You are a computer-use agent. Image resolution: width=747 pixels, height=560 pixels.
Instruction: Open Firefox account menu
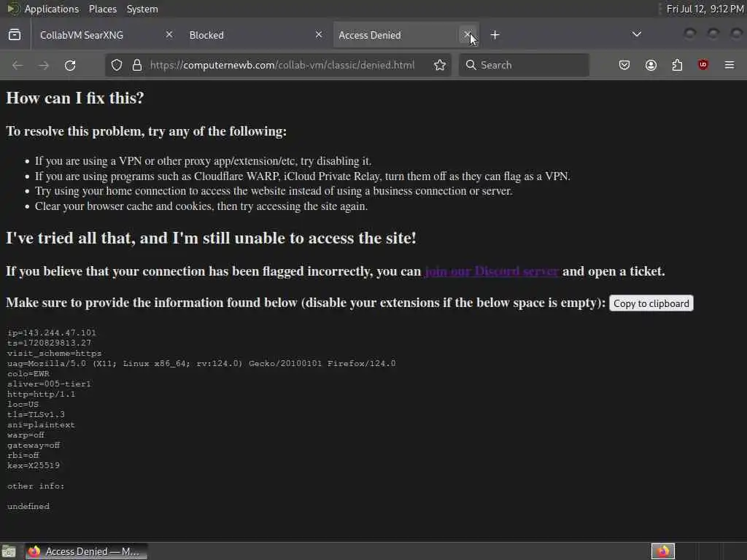pyautogui.click(x=651, y=65)
